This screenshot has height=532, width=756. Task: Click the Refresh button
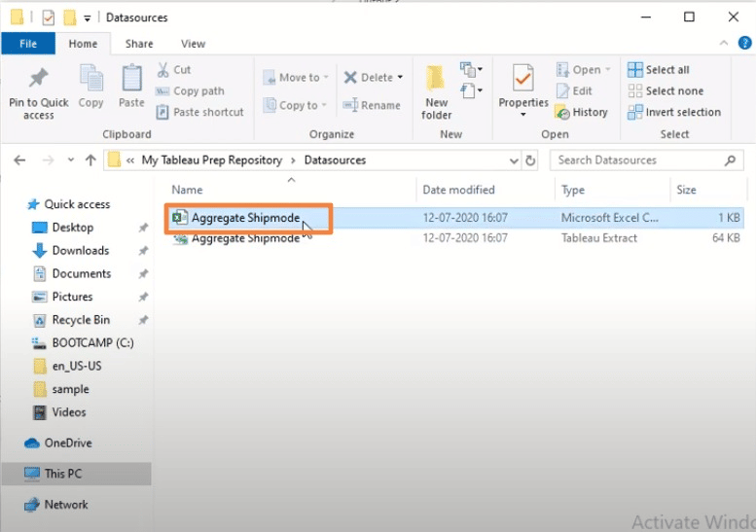(x=530, y=160)
